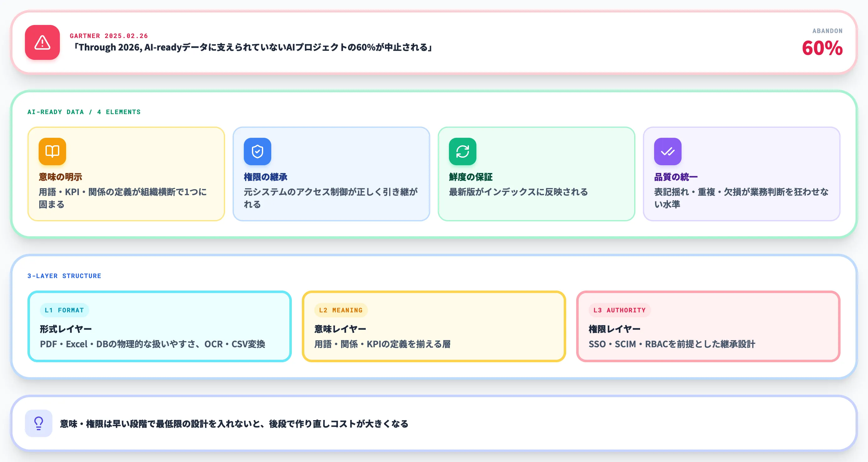868x462 pixels.
Task: Click the Gartner quote about AI-ready data
Action: (252, 47)
